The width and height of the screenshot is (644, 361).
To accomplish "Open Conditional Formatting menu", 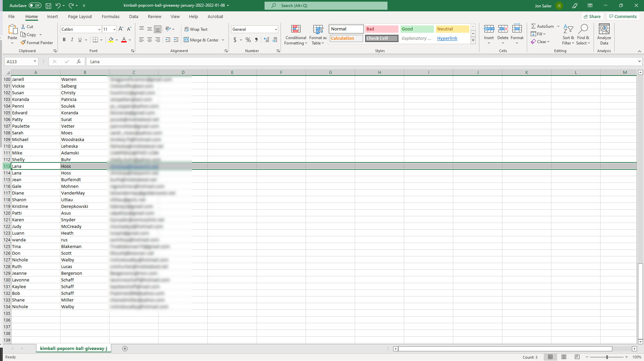I will tap(296, 35).
